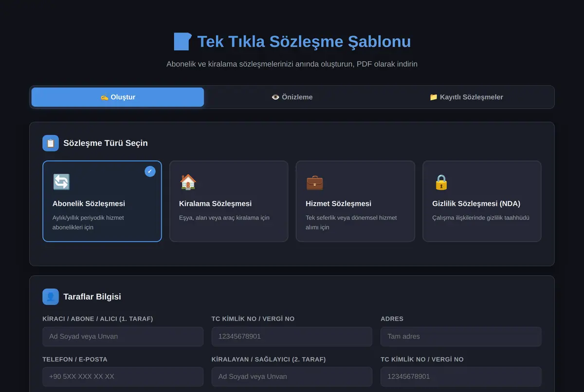The image size is (584, 392).
Task: Click the KİRACI / ABONE / ALICI (1. TARAF) label
Action: (x=98, y=319)
